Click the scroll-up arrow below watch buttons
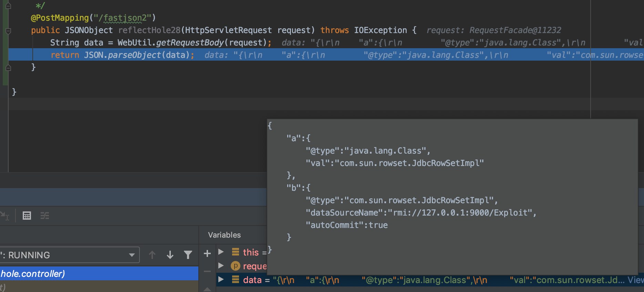This screenshot has height=292, width=644. [x=207, y=289]
